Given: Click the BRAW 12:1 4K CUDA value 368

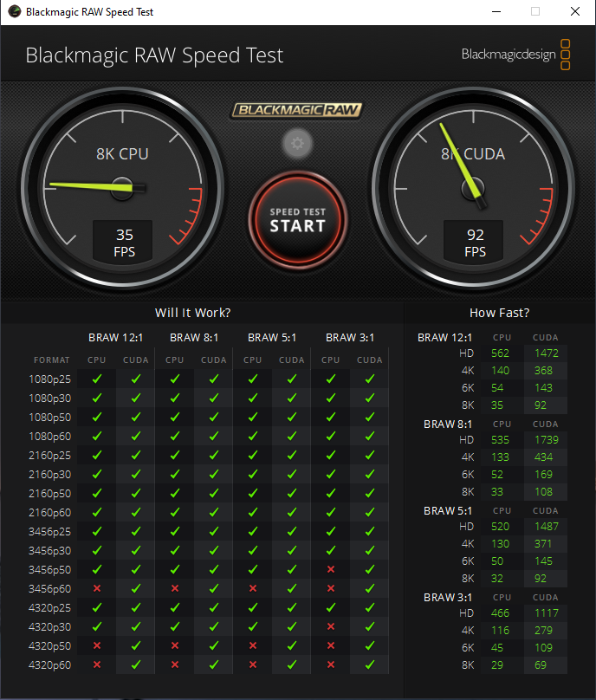Looking at the screenshot, I should pos(543,371).
